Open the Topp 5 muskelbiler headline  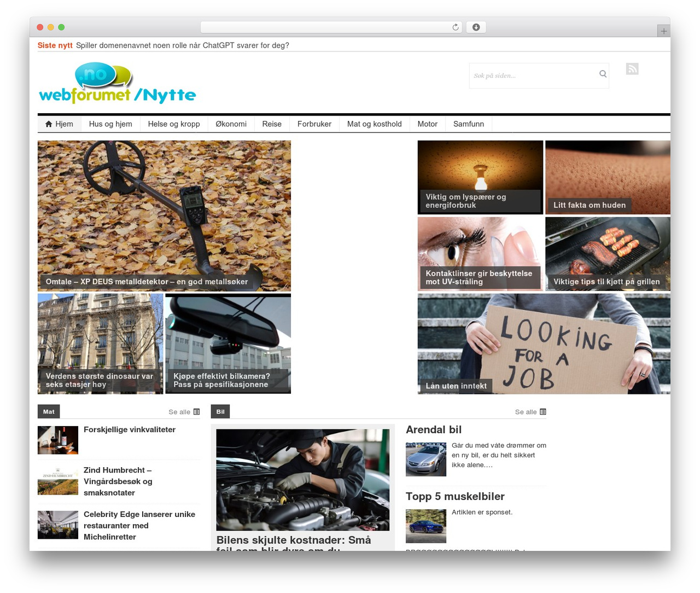(x=455, y=496)
